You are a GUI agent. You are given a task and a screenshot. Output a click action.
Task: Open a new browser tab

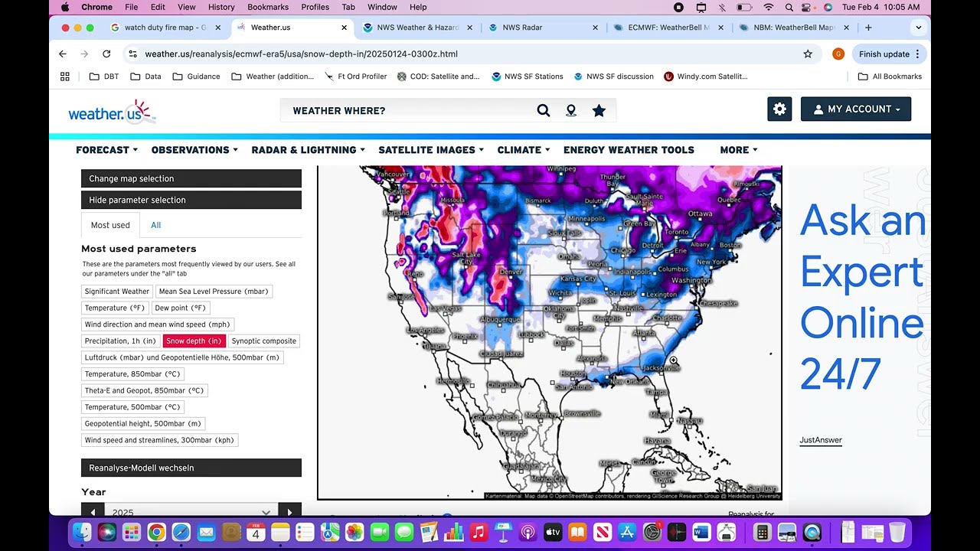tap(868, 28)
